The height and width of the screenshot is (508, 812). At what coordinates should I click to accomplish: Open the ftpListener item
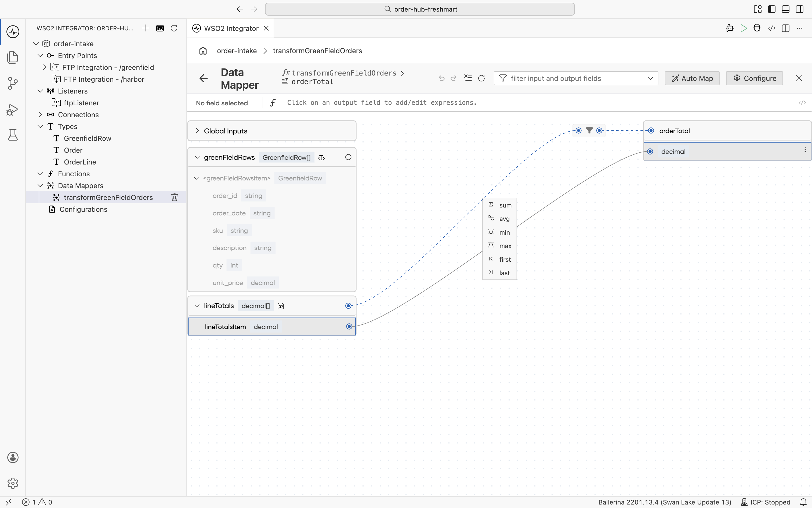tap(81, 103)
